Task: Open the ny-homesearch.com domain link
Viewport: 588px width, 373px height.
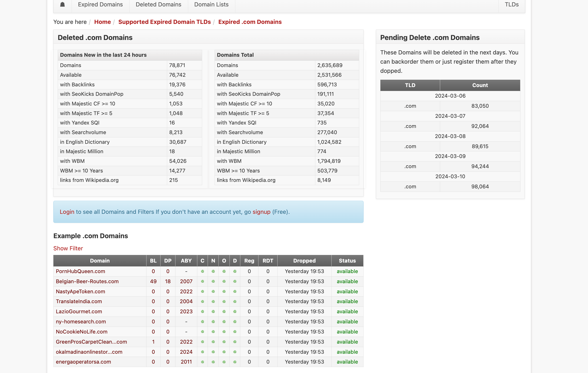Action: click(x=81, y=322)
